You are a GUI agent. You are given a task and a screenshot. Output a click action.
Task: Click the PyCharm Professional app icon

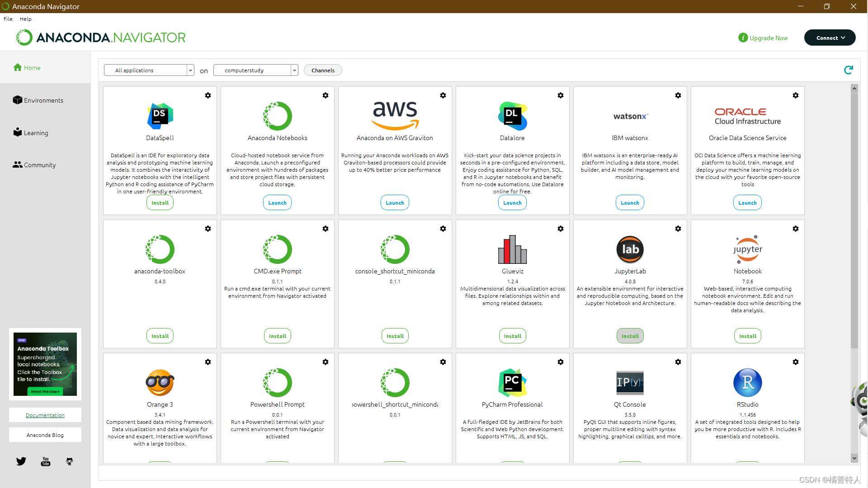[x=512, y=382]
